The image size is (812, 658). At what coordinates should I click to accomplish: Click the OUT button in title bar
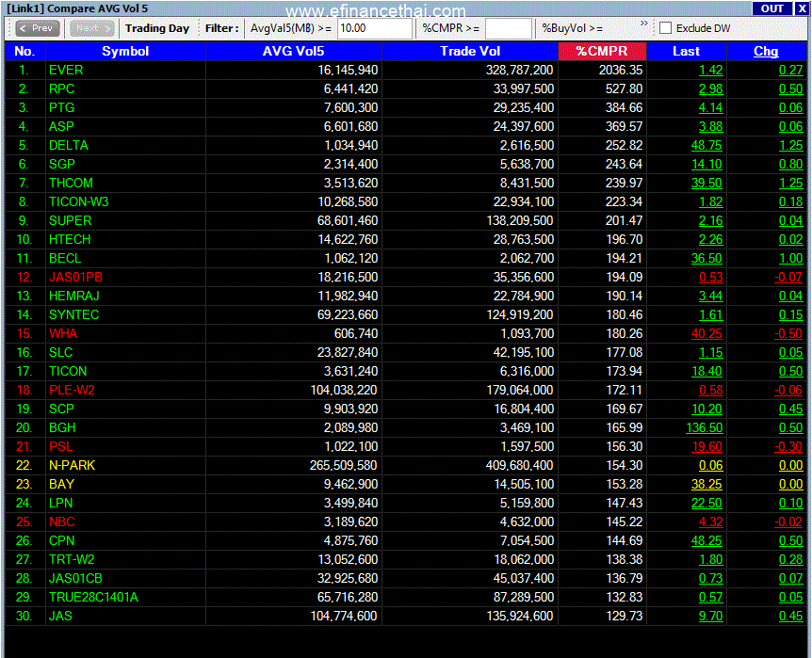click(x=771, y=8)
